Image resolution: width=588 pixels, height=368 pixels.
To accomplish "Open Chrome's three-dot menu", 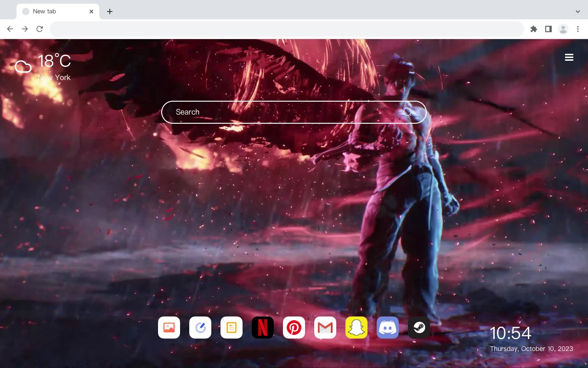I will 577,29.
